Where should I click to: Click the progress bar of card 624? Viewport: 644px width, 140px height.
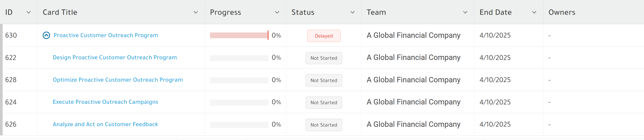coord(239,102)
